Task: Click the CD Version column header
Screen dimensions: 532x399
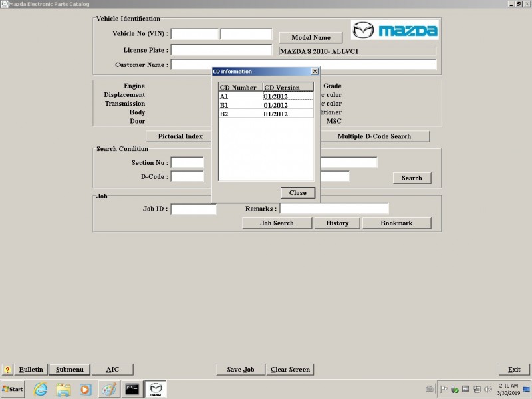Action: point(288,87)
